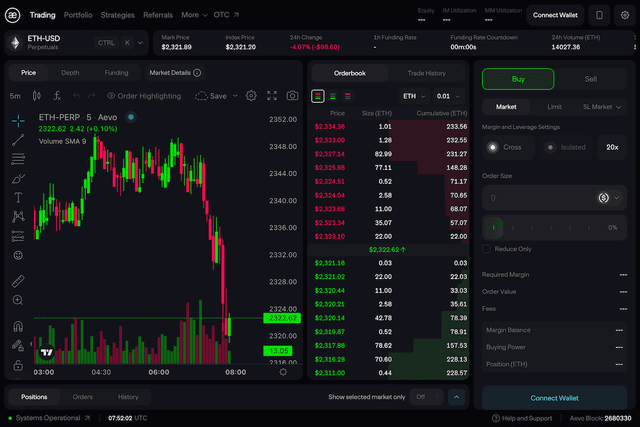This screenshot has height=427, width=640.
Task: Switch to the Depth chart tab
Action: pyautogui.click(x=70, y=73)
